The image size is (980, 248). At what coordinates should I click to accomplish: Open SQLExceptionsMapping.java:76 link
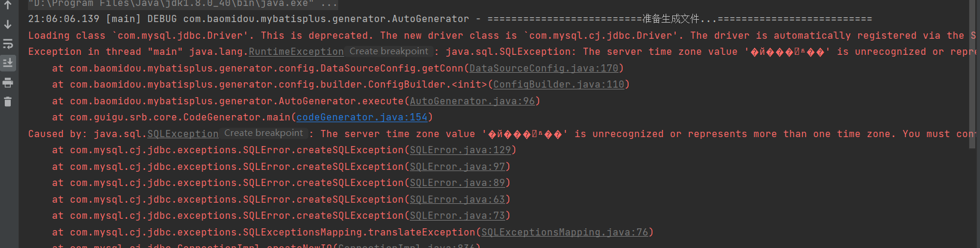click(564, 232)
